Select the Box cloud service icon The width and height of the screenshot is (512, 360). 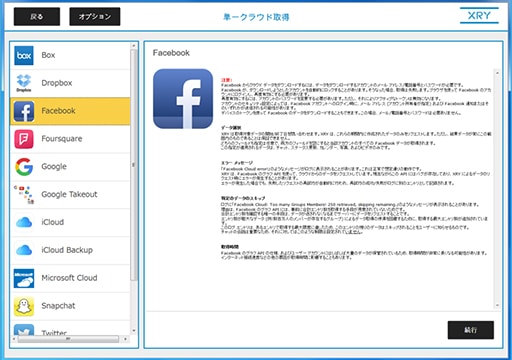coord(24,55)
